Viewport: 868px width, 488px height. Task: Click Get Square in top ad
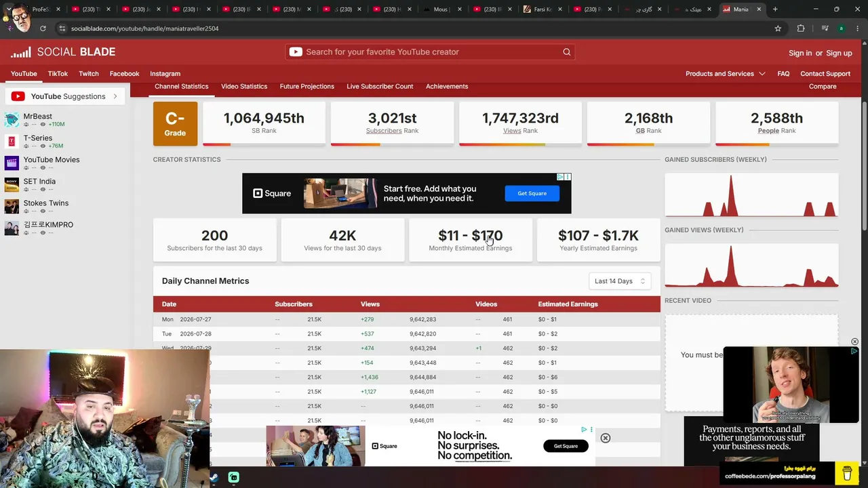tap(532, 193)
